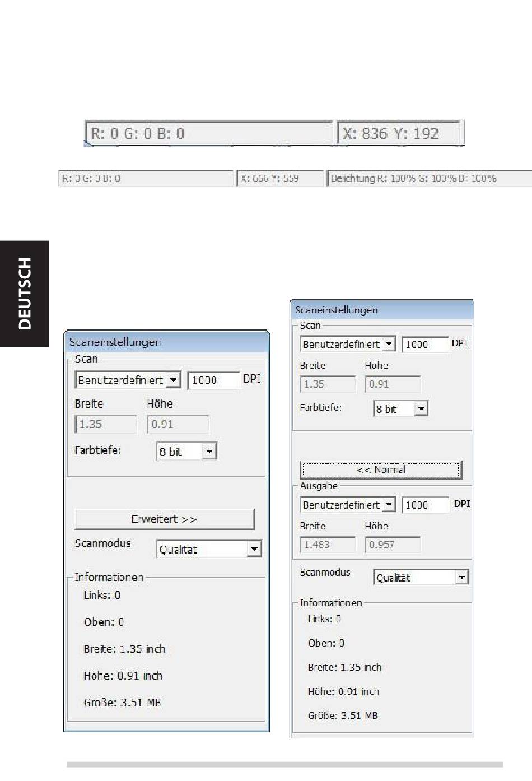Click the Belichtung R: 100% status entry
532x781 pixels.
[x=429, y=178]
